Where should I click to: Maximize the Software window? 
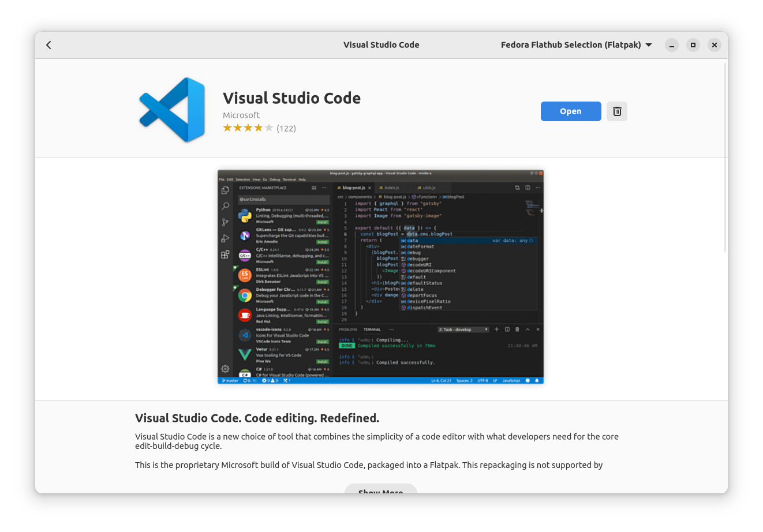(693, 45)
